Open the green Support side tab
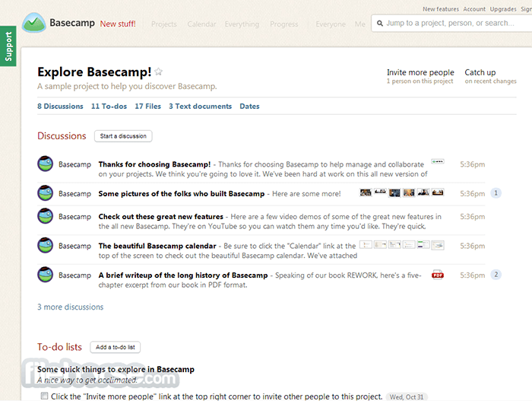Image resolution: width=532 pixels, height=401 pixels. (x=8, y=46)
